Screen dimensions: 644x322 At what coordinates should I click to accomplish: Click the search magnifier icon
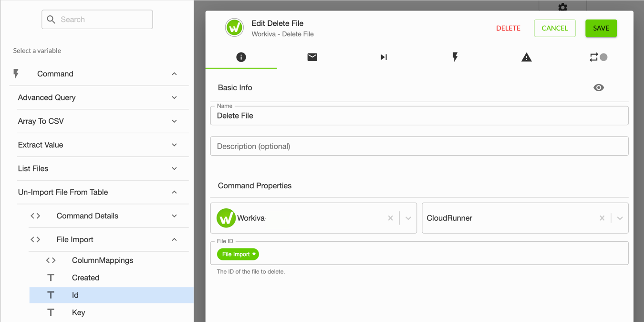[x=51, y=20]
